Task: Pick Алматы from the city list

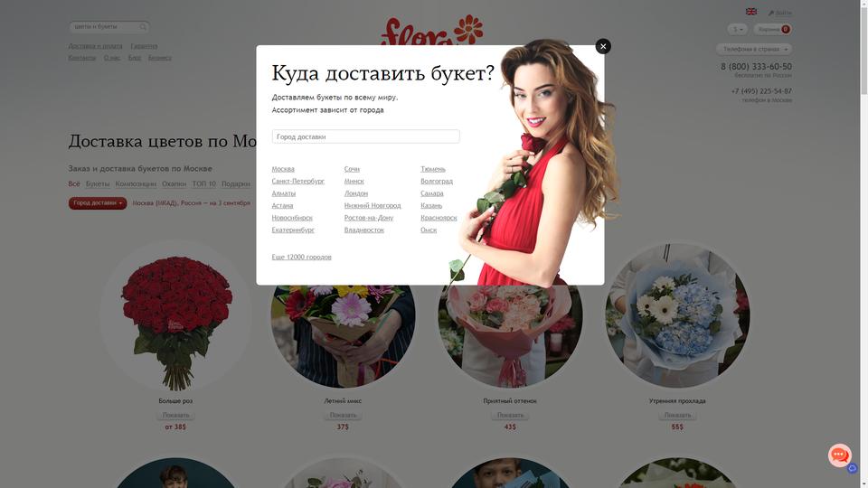Action: point(283,193)
